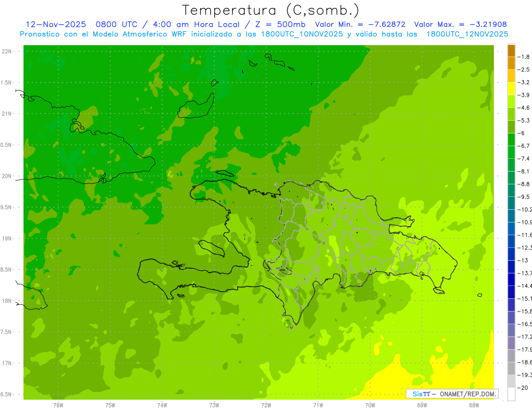532x411 pixels.
Task: Click the blue legend swatch between -11.6 and -12.3
Action: tap(511, 241)
